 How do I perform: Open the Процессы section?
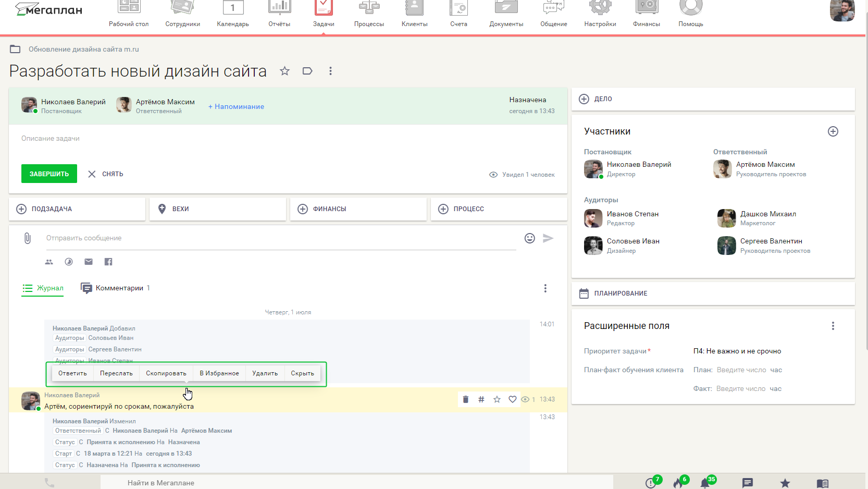369,15
